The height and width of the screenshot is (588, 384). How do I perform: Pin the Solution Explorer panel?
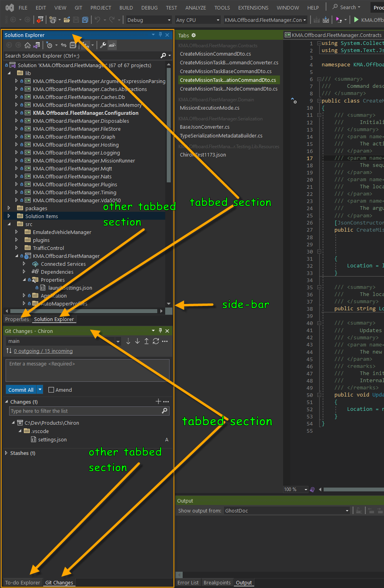160,35
